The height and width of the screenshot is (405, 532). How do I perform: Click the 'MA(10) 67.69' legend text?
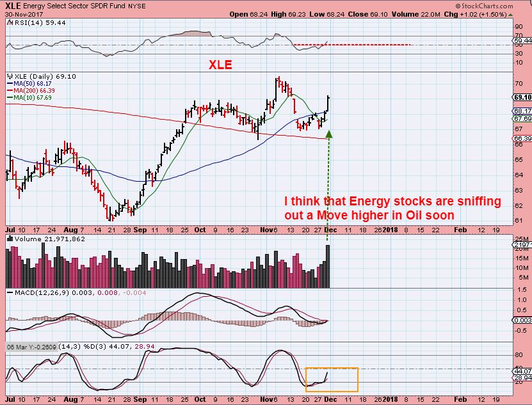click(x=33, y=98)
